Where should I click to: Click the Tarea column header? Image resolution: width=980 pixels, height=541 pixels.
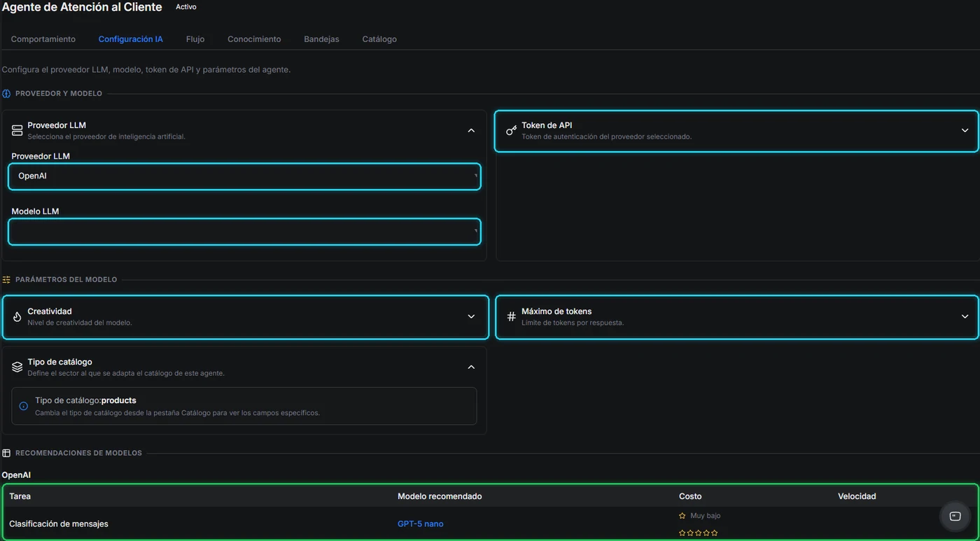[x=20, y=496]
